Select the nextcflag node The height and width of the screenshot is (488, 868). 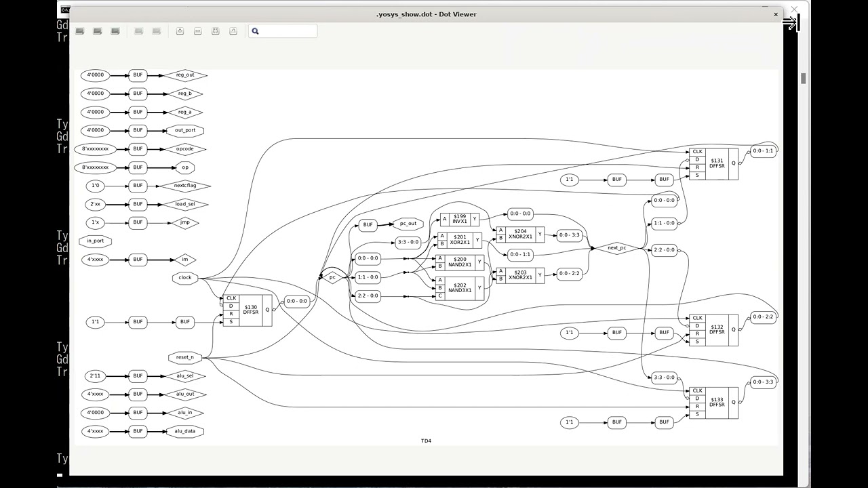coord(185,185)
